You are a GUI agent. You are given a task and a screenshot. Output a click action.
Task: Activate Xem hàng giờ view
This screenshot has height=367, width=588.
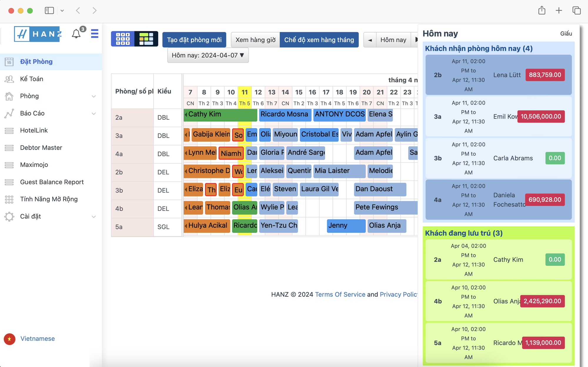point(255,39)
